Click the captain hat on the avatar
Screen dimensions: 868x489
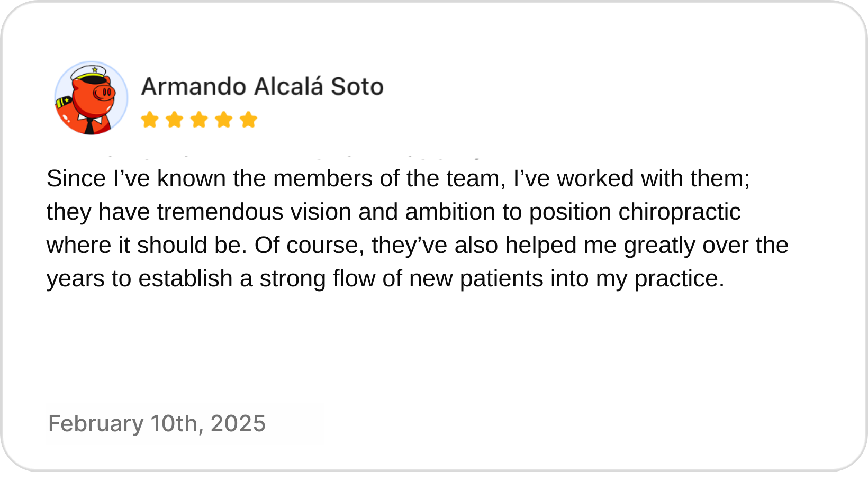pos(89,71)
